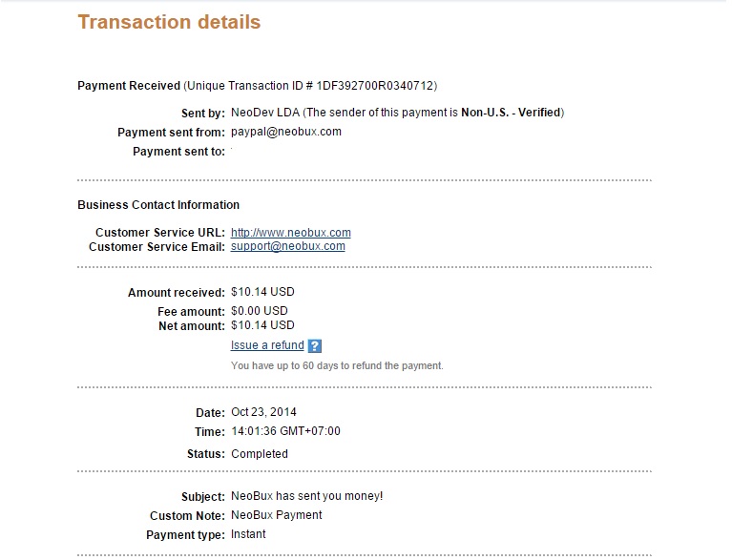Click the paypal@neobux.com sender address
The width and height of the screenshot is (732, 560).
tap(286, 132)
